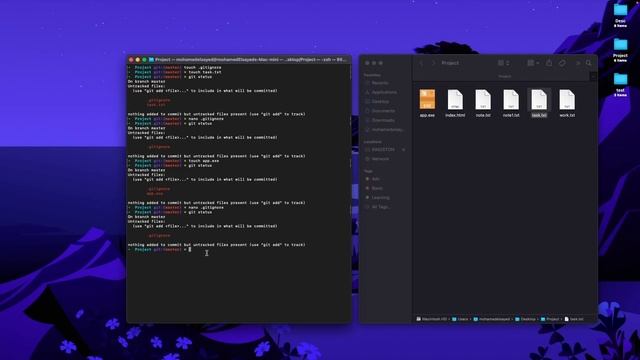
Task: Click the Terminal prompt cursor line
Action: click(190, 249)
